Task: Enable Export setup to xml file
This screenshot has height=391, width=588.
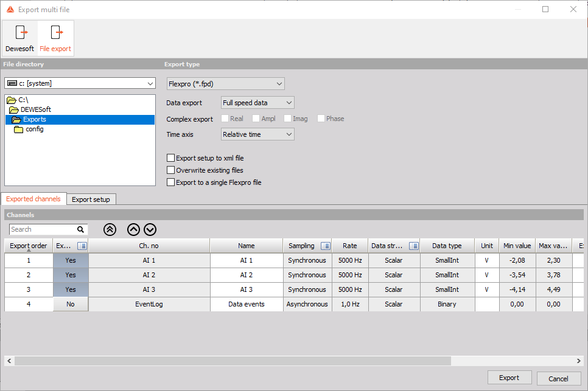Action: [170, 158]
